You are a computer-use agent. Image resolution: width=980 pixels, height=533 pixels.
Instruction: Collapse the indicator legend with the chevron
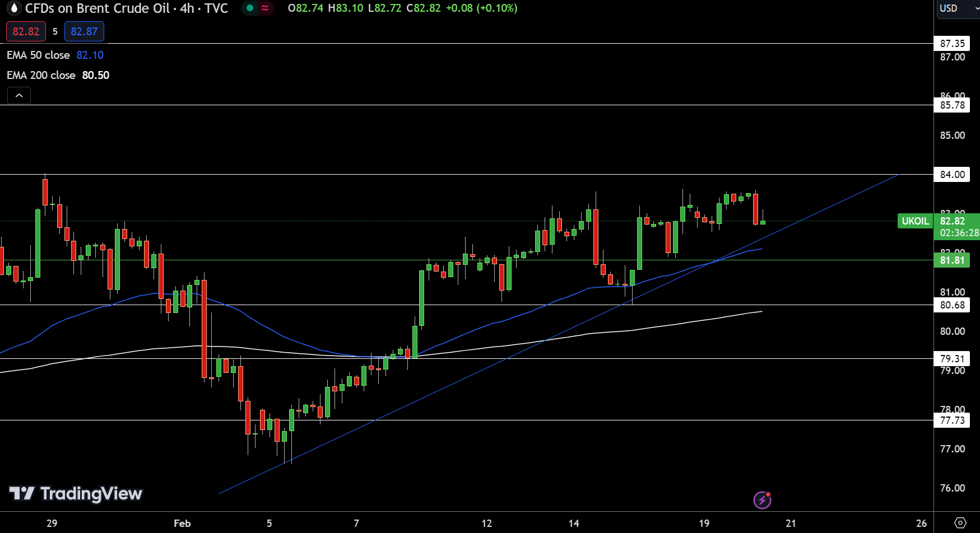pos(19,96)
